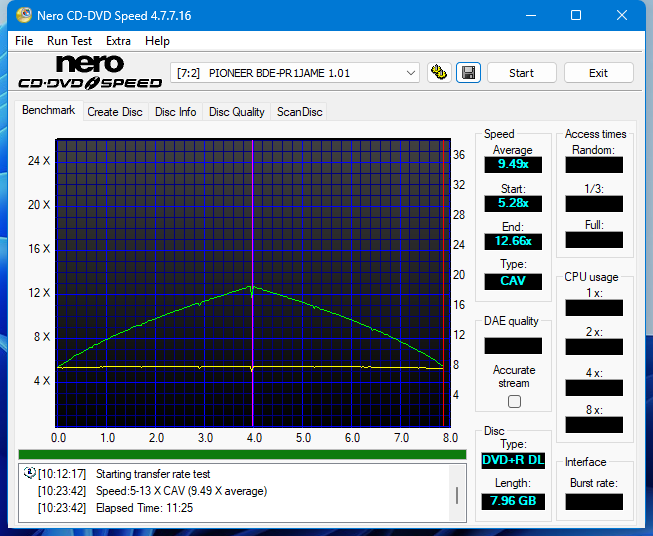Click the Nero CD-DVD Speed logo
The width and height of the screenshot is (653, 536).
[90, 73]
